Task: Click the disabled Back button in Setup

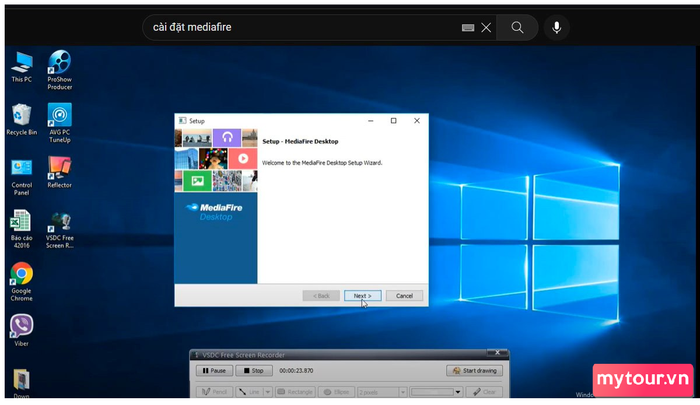Action: pyautogui.click(x=321, y=296)
